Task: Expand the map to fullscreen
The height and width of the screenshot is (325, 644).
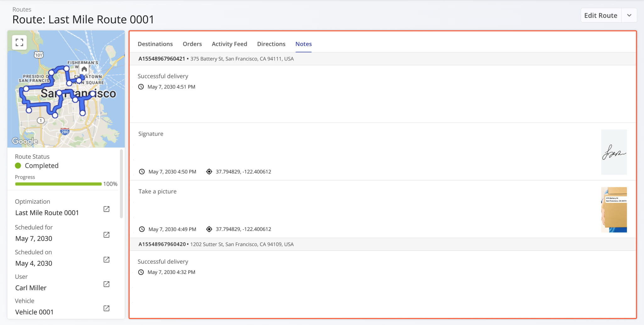Action: coord(19,42)
